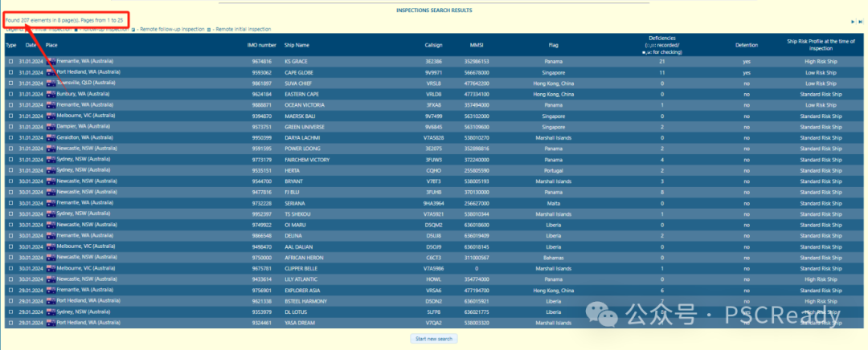Click the Flag column header
The height and width of the screenshot is (350, 868).
tap(554, 45)
